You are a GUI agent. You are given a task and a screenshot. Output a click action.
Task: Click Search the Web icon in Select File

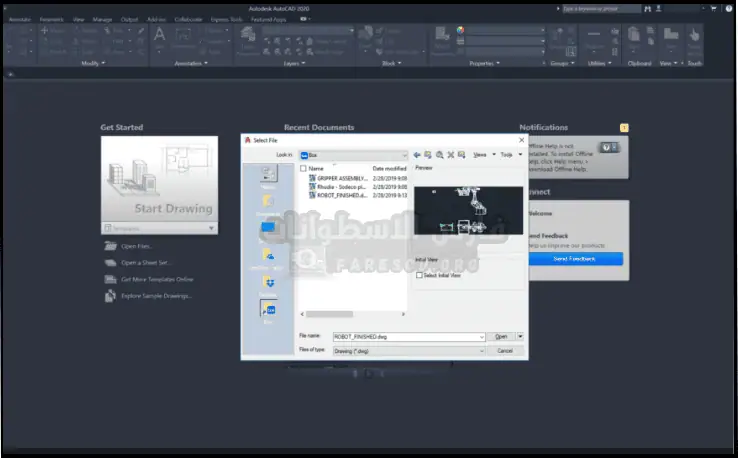tap(440, 155)
